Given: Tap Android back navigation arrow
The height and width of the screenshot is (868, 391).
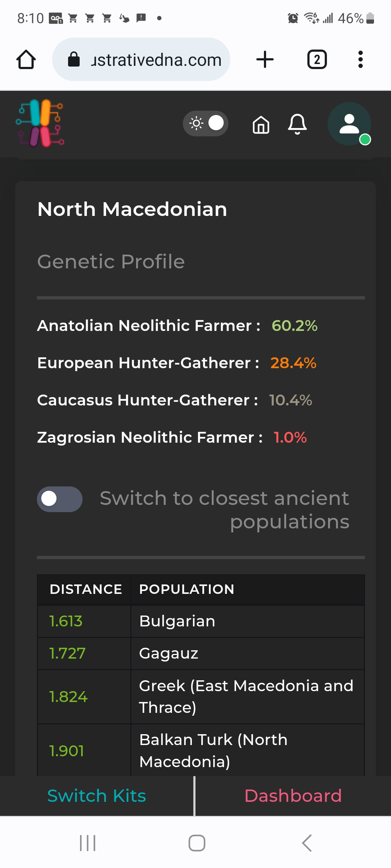Looking at the screenshot, I should 307,843.
